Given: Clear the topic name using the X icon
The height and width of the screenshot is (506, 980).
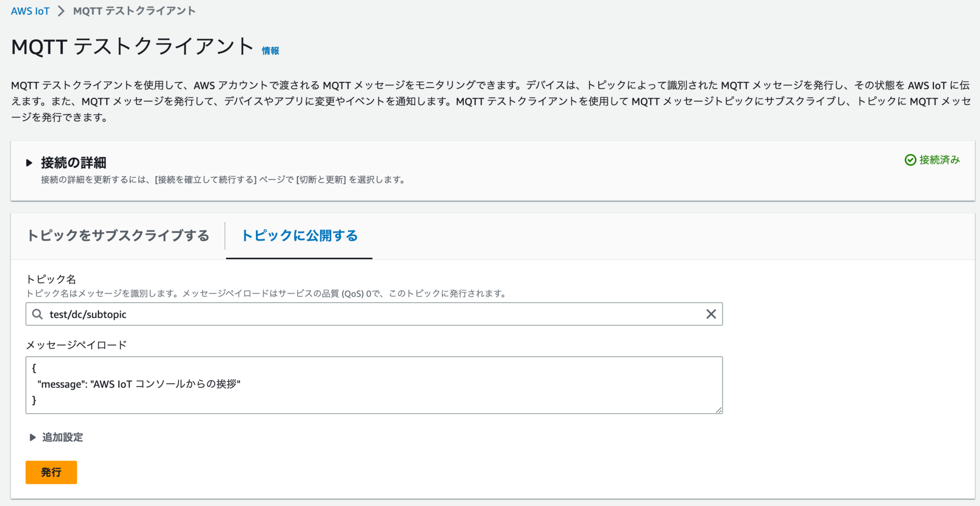Looking at the screenshot, I should (711, 314).
